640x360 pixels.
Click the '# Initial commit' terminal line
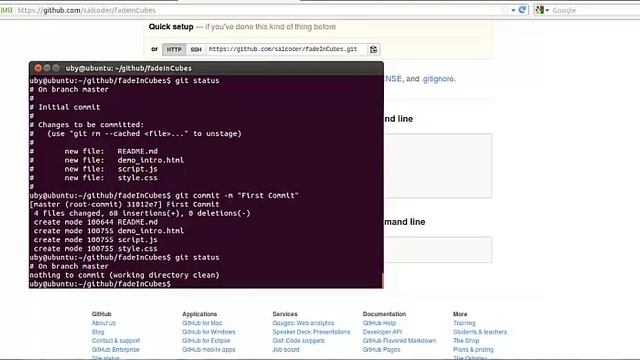64,107
